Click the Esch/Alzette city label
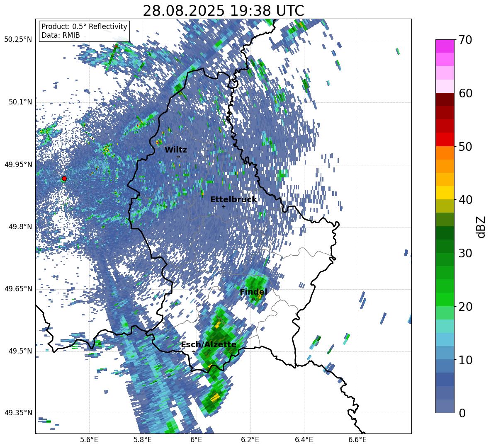 pyautogui.click(x=209, y=345)
